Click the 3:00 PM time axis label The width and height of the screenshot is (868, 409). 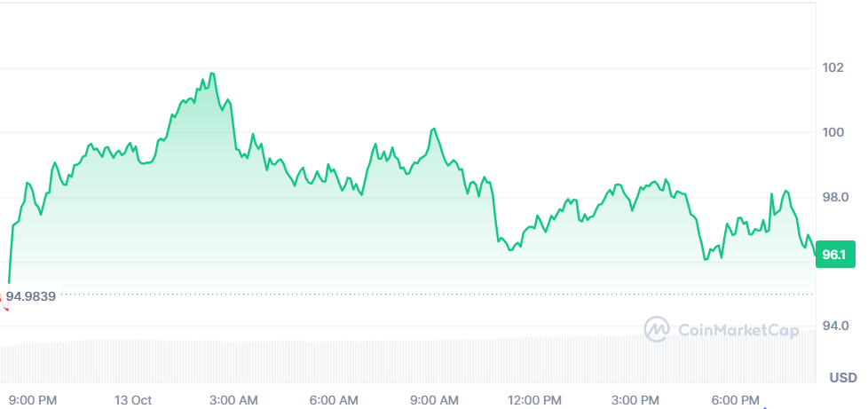635,400
